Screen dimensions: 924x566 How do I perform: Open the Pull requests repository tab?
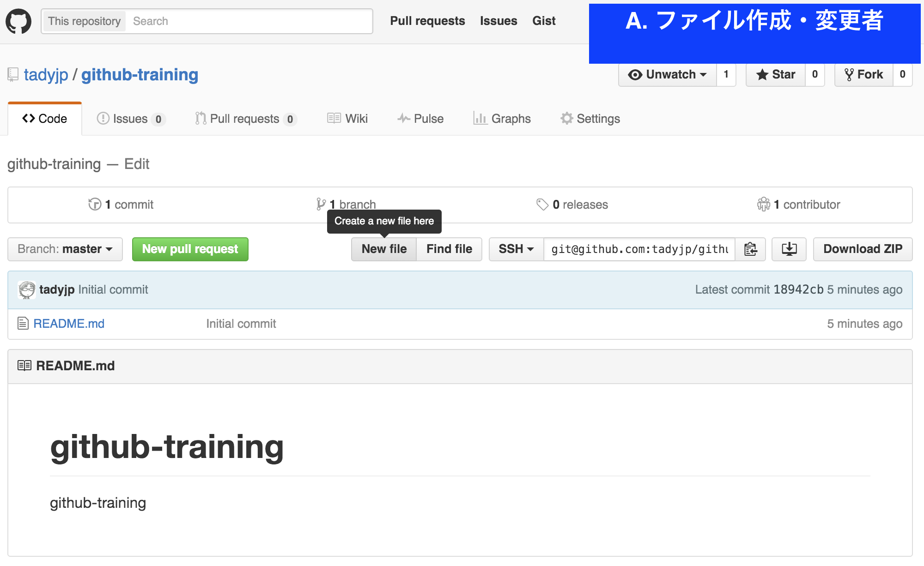click(246, 119)
